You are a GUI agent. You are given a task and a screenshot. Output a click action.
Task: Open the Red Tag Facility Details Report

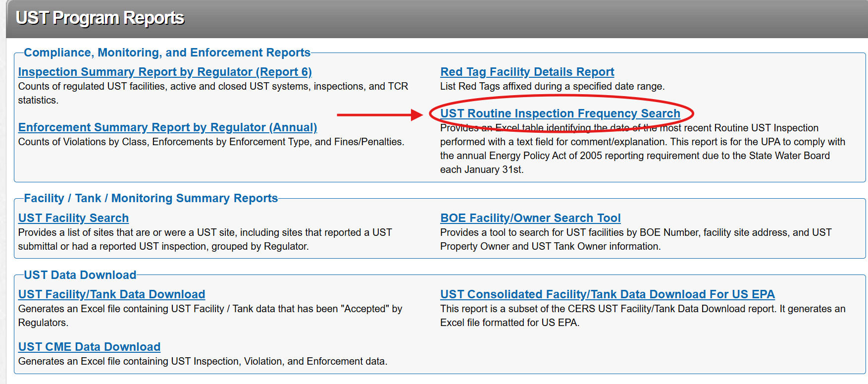(527, 72)
